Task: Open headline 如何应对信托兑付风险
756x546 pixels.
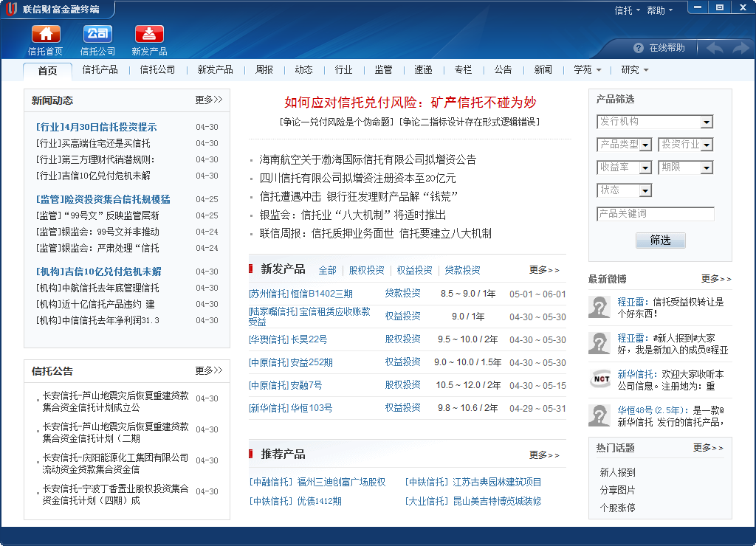Action: [x=410, y=102]
